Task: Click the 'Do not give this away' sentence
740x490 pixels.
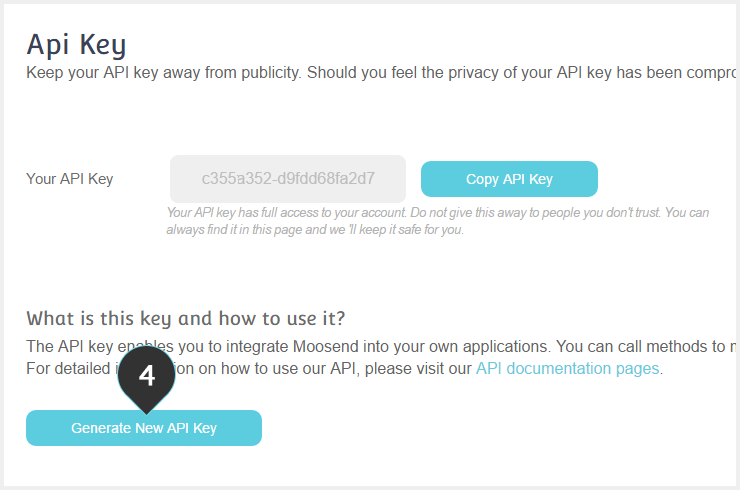Action: (536, 212)
